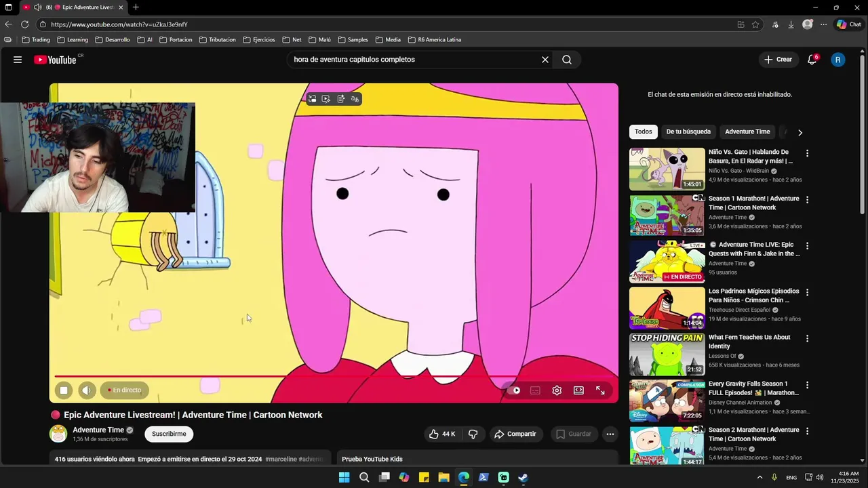Image resolution: width=868 pixels, height=488 pixels.
Task: Open Edge downloads icon
Action: pos(791,24)
